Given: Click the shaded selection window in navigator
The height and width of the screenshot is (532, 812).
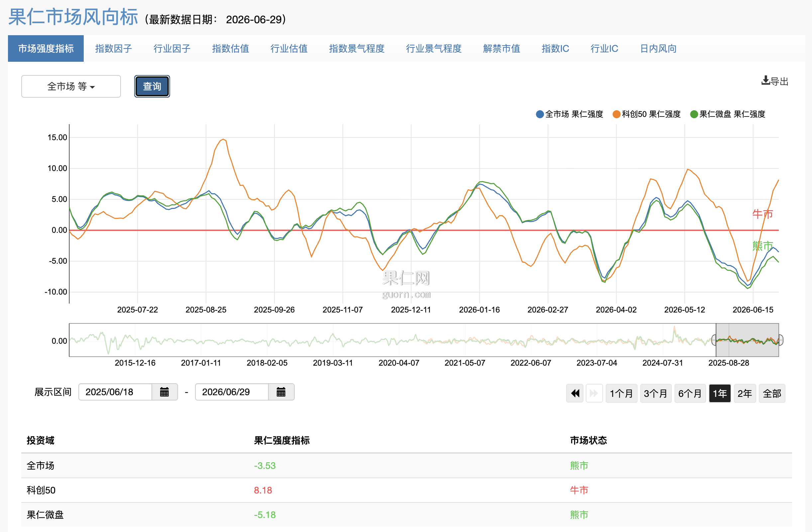Looking at the screenshot, I should [747, 340].
